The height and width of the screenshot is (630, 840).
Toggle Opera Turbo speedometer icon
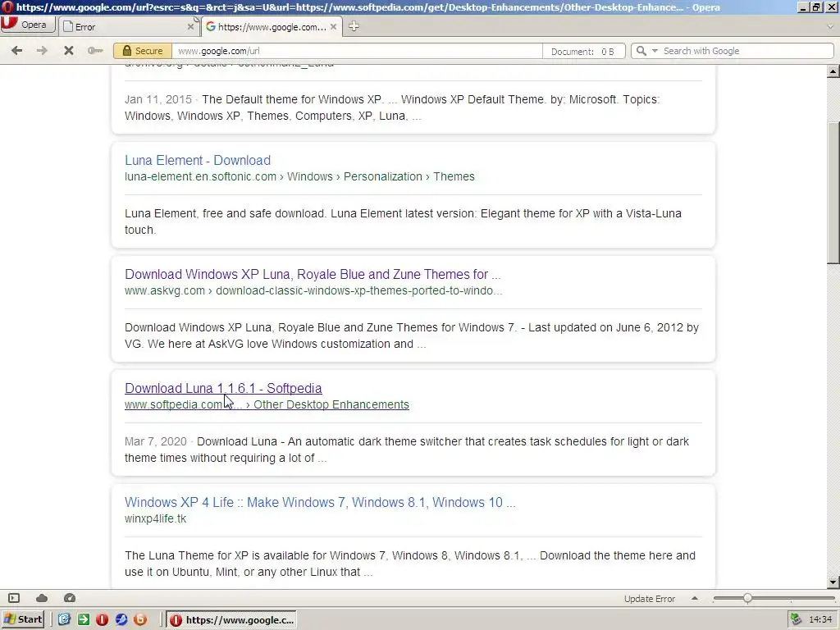(x=70, y=598)
